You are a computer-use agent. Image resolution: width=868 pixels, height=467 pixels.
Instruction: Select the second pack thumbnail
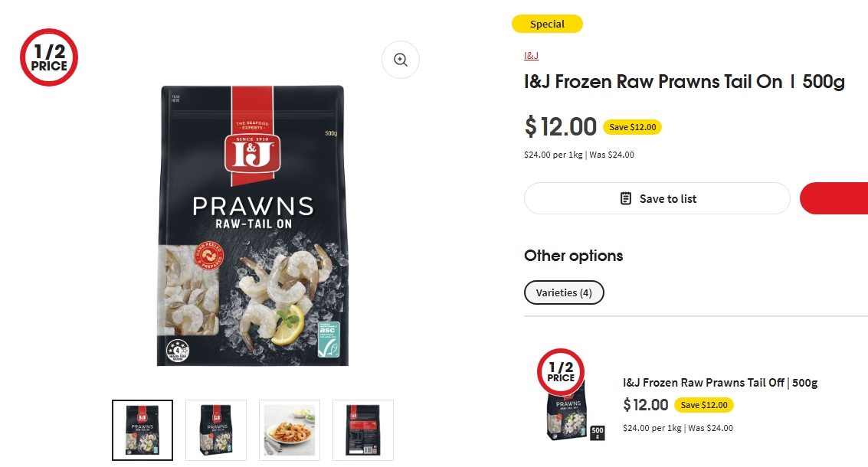pos(216,430)
